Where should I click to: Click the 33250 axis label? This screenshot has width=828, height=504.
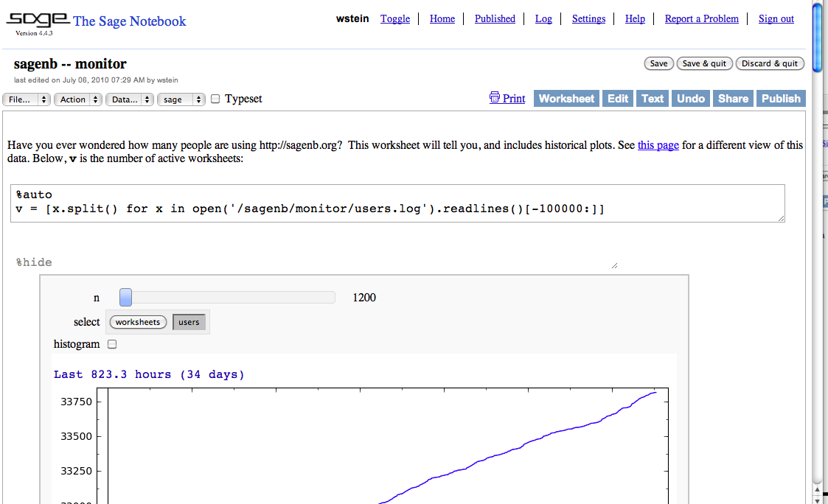click(76, 471)
